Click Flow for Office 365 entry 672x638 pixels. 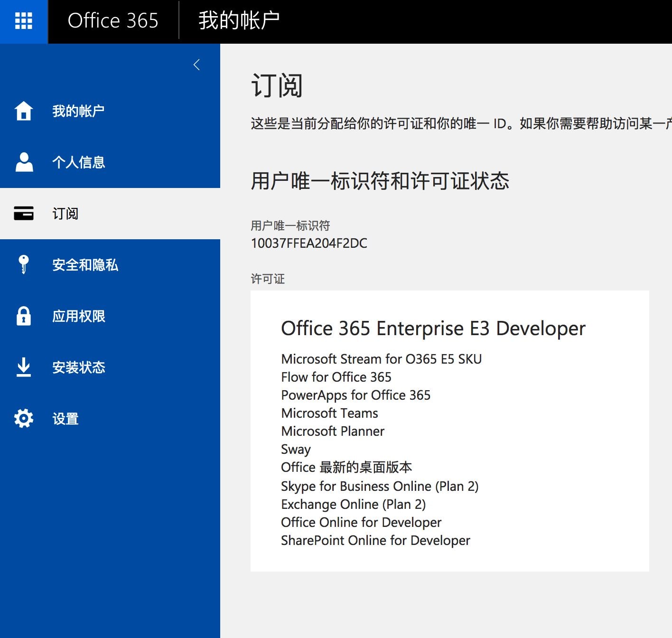pos(336,377)
